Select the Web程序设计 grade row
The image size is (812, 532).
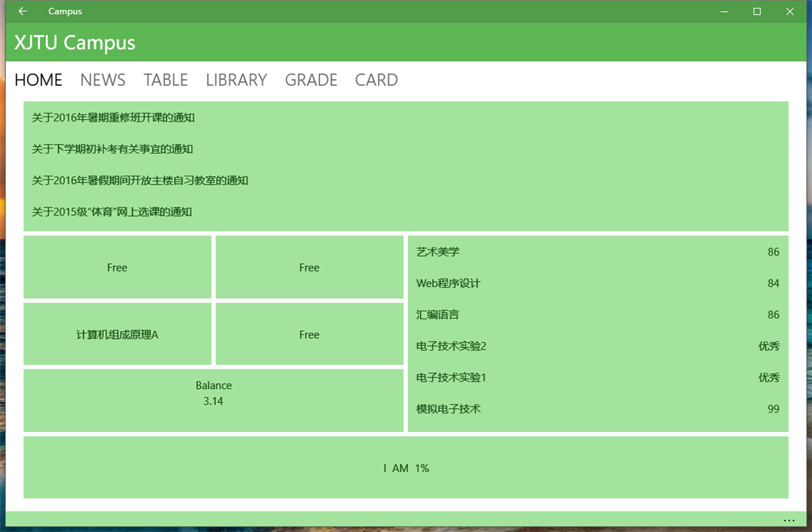[x=598, y=284]
